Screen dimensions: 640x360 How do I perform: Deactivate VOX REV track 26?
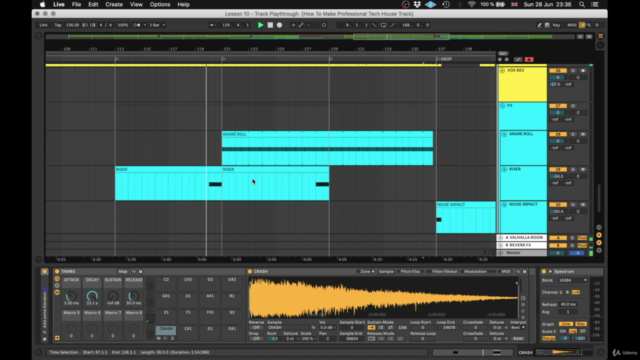click(558, 71)
